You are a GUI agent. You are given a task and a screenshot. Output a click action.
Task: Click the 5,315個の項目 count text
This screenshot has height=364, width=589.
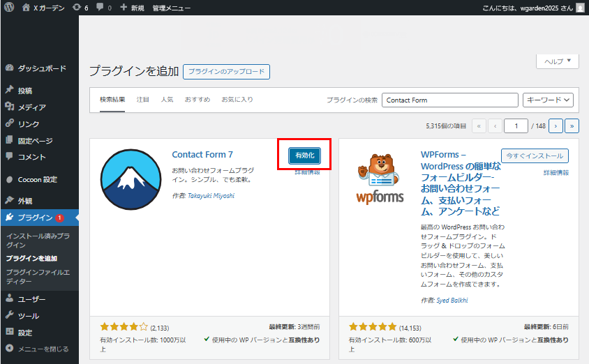(446, 126)
